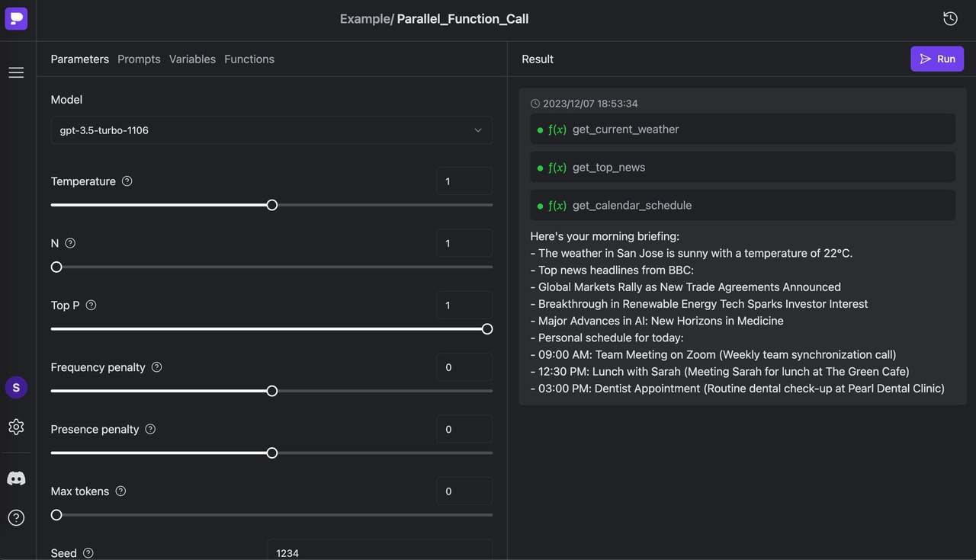Click the Example/ breadcrumb link
This screenshot has height=560, width=976.
pyautogui.click(x=366, y=19)
